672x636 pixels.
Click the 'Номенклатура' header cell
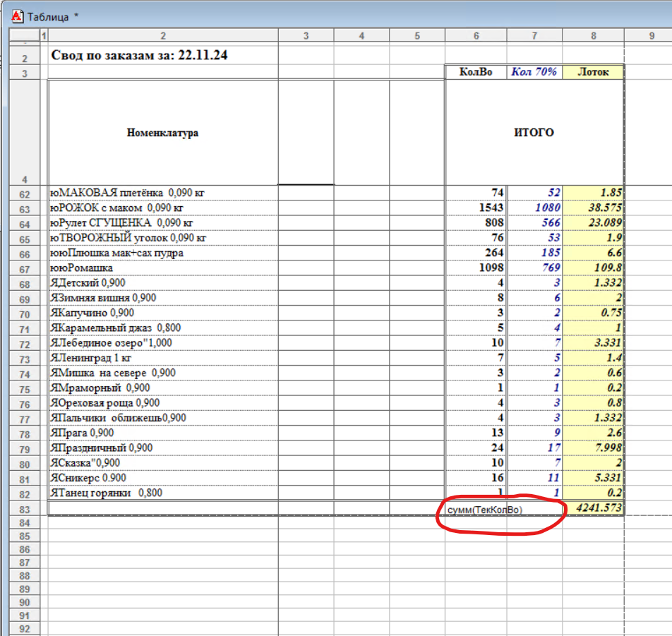tap(163, 133)
